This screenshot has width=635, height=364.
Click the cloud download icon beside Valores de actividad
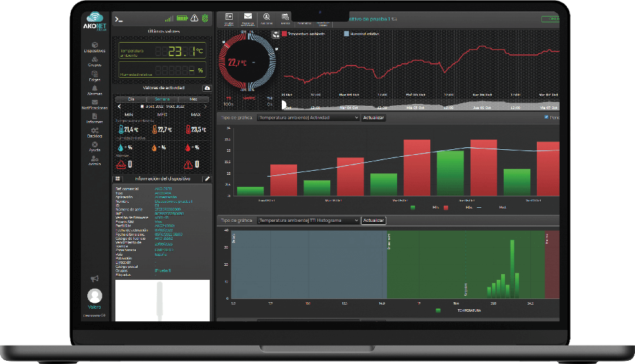pos(207,88)
